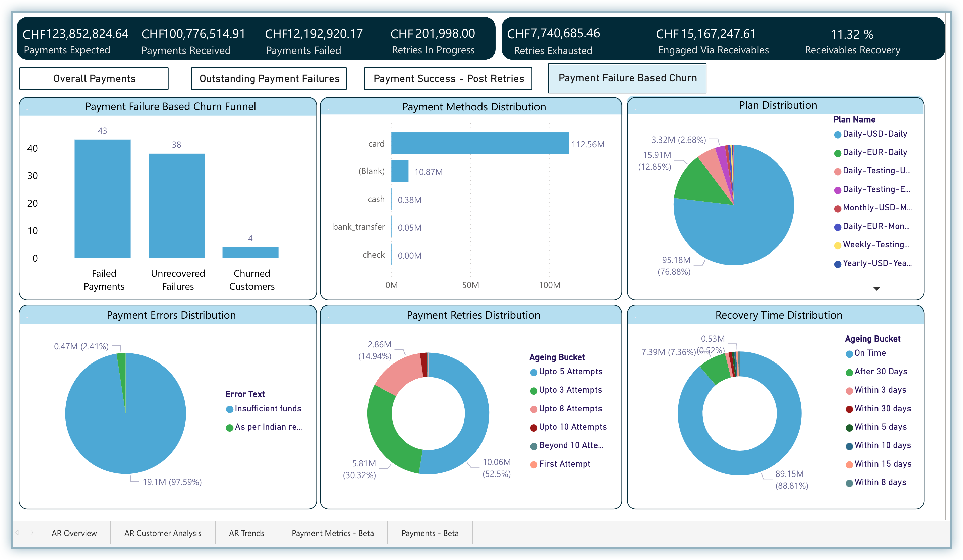Select Within 30 days legend item
963x560 pixels.
coord(878,409)
